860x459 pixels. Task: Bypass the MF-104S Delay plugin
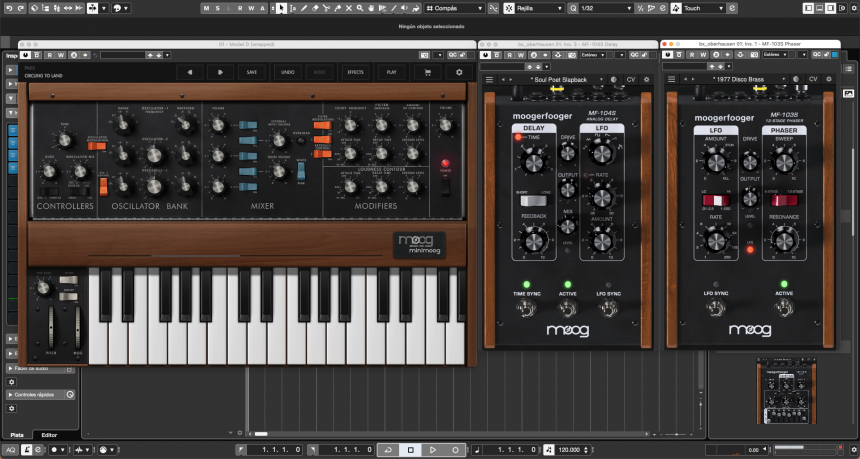tap(484, 55)
